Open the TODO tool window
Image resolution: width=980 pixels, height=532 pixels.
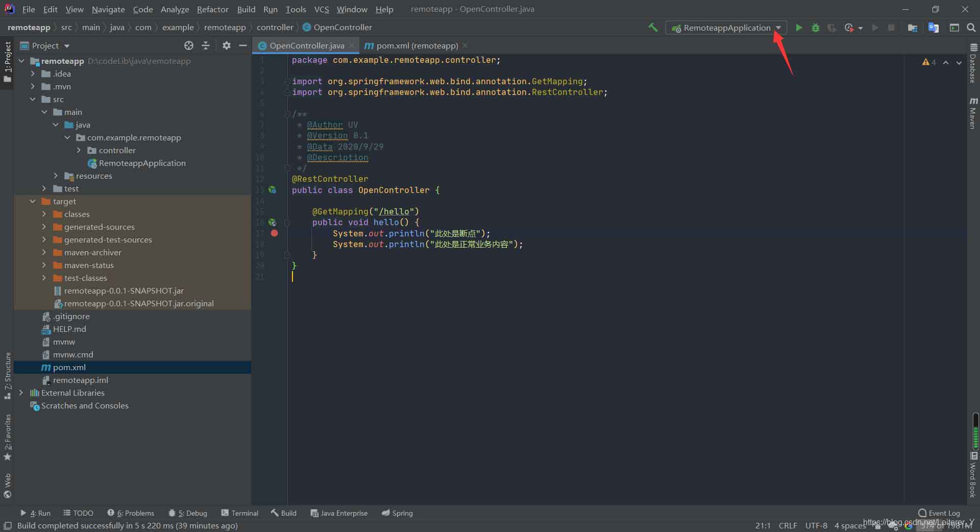click(78, 513)
